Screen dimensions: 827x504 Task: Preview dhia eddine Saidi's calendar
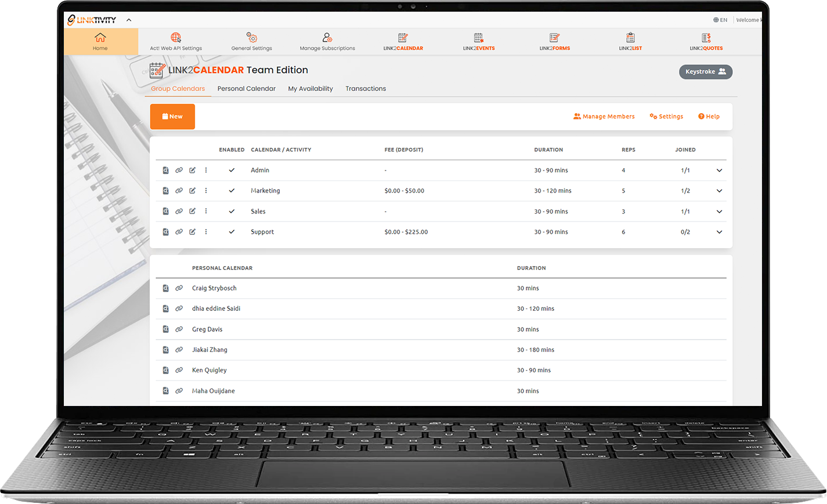[x=165, y=309]
